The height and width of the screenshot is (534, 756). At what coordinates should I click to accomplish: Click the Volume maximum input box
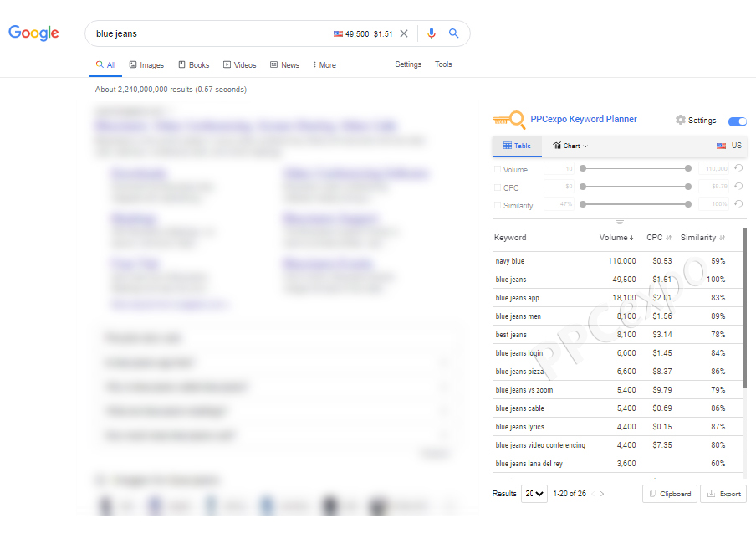coord(714,168)
